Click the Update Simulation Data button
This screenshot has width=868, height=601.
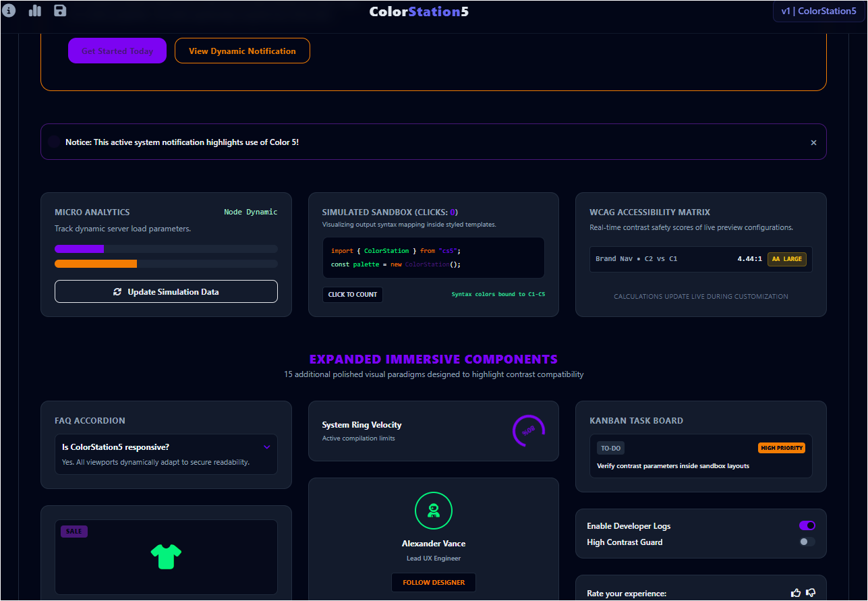(x=166, y=291)
